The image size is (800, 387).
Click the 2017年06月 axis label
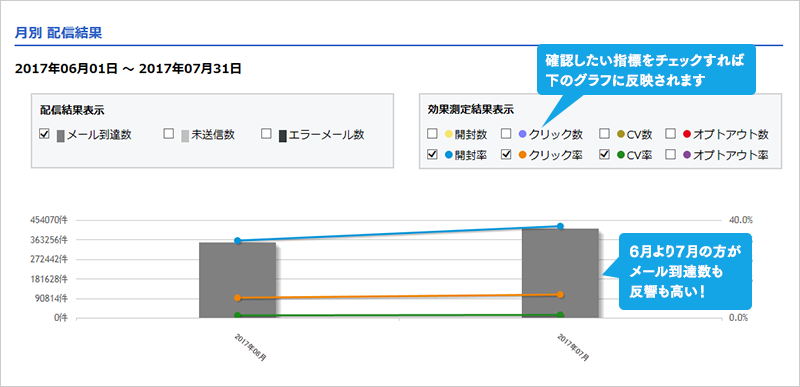pos(250,348)
